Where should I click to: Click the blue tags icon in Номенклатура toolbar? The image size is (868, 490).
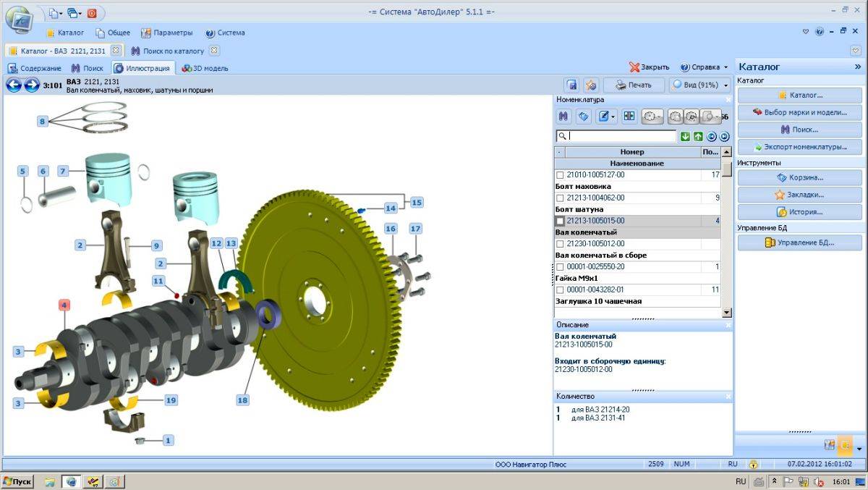(584, 116)
